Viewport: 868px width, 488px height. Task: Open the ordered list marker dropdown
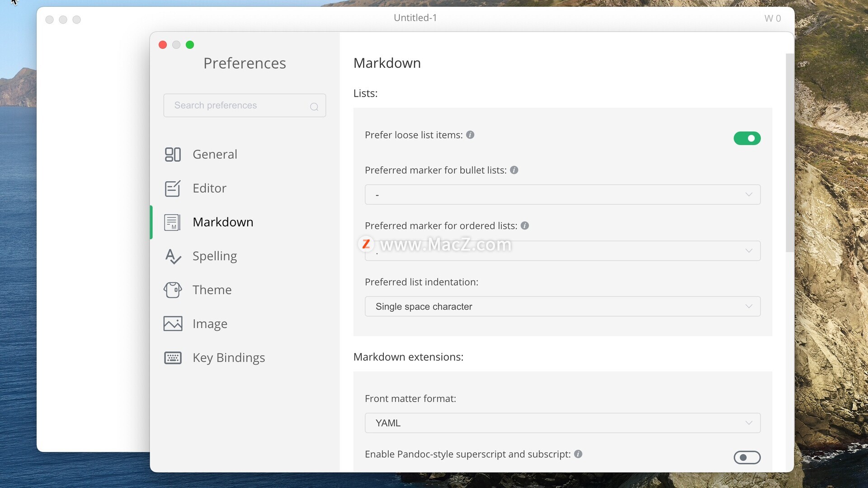click(562, 251)
